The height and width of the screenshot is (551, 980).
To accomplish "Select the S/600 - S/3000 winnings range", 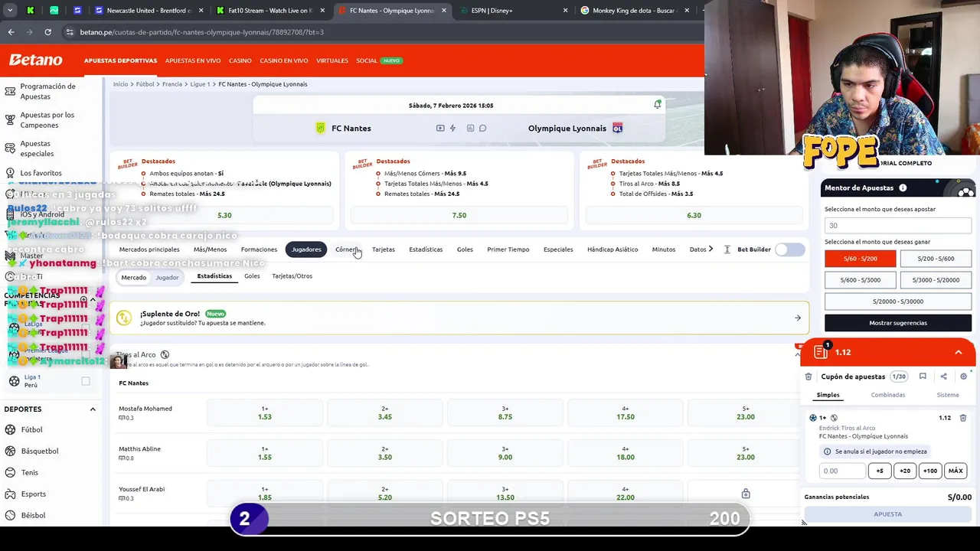I will 860,280.
